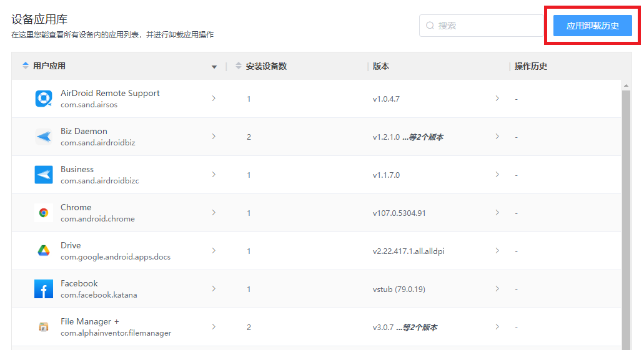Click version text v1.2.1.0 ...等2个版本
The height and width of the screenshot is (350, 644).
409,137
